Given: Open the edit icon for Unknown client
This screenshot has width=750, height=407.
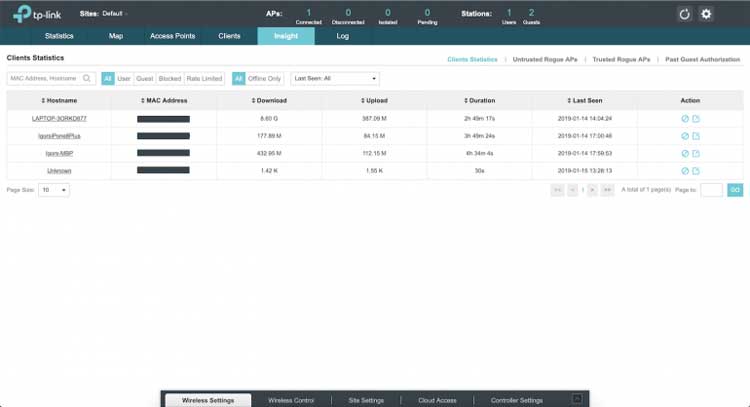Looking at the screenshot, I should click(x=696, y=170).
